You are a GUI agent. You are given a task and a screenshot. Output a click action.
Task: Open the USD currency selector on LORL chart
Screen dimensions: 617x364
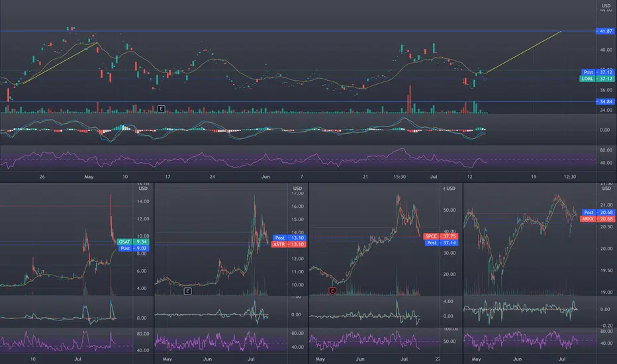pos(606,6)
